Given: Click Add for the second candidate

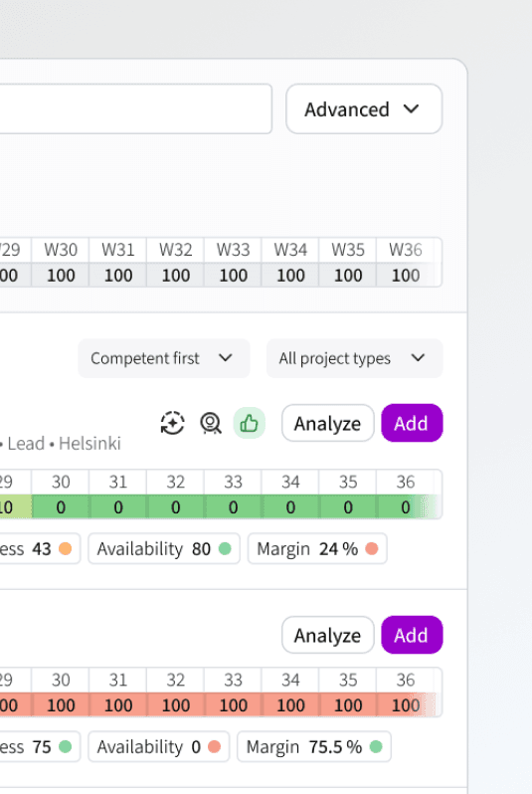Looking at the screenshot, I should tap(412, 635).
